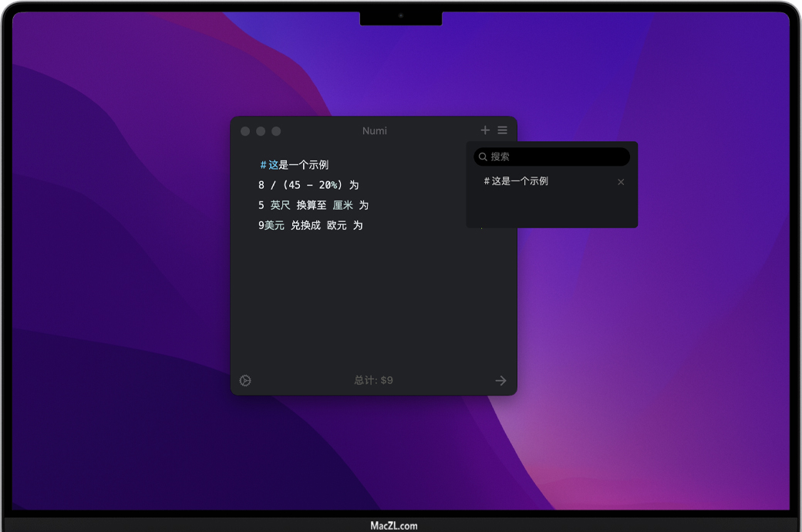Click the Numi window title
Viewport: 802px width, 532px height.
tap(375, 131)
